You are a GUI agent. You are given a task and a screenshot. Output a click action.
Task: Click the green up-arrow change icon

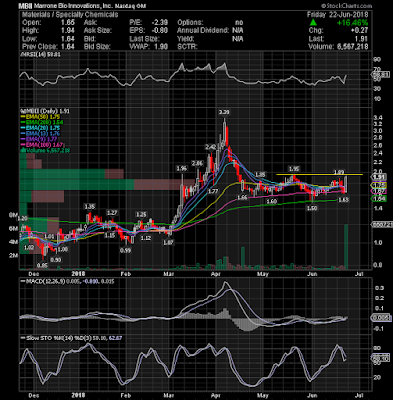[313, 22]
